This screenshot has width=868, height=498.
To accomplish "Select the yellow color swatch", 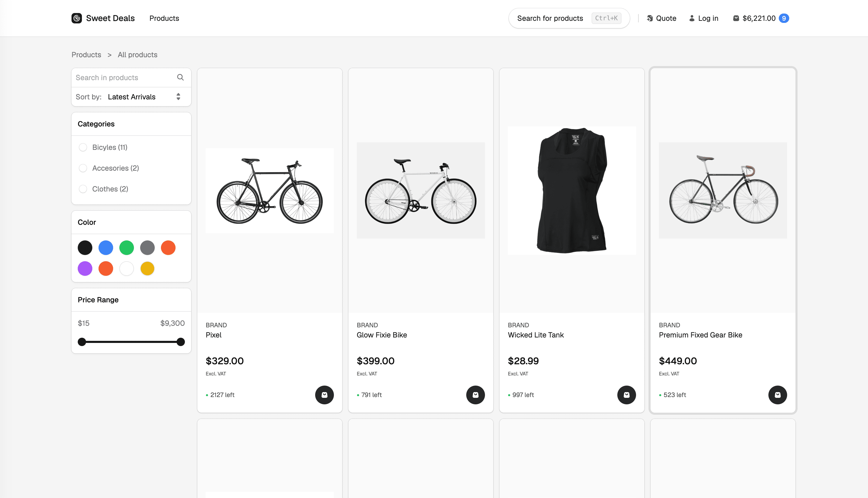I will tap(147, 269).
